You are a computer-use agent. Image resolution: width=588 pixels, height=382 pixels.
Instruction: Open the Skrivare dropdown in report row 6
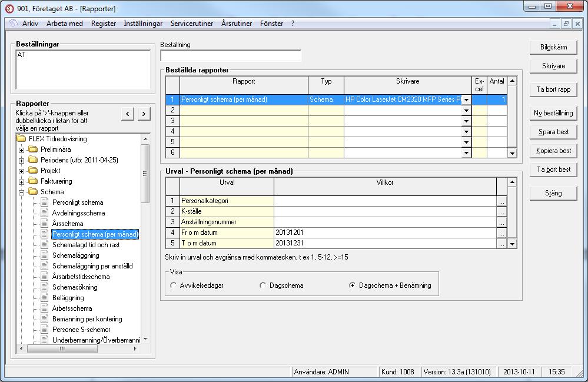coord(467,152)
